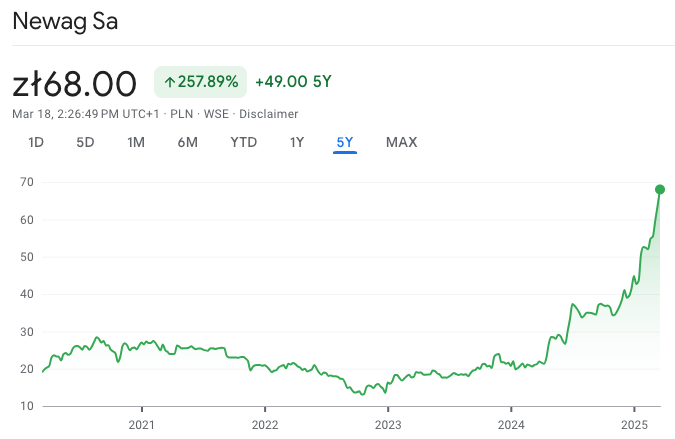The image size is (675, 439).
Task: Click the Newag Sa title
Action: [x=65, y=21]
